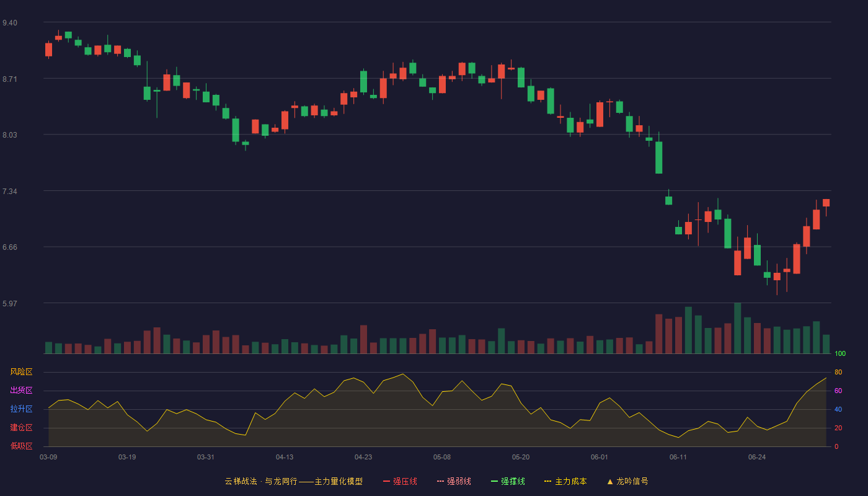Screen dimensions: 868x496
Task: Click the 04-23 date label
Action: coord(363,457)
